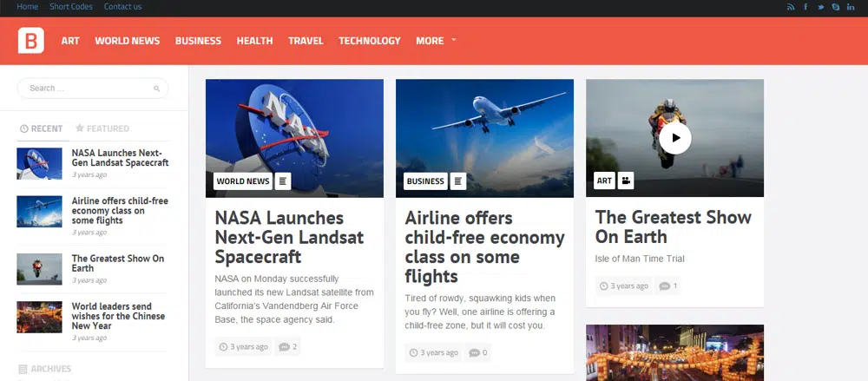Open Chinese New Year sidebar thumbnail
Viewport: 868px width, 381px height.
click(x=39, y=317)
